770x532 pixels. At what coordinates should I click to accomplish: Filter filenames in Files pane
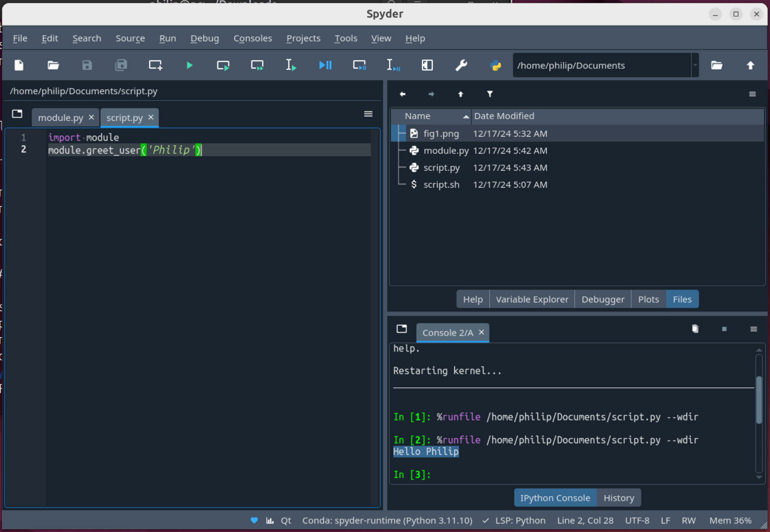[490, 94]
